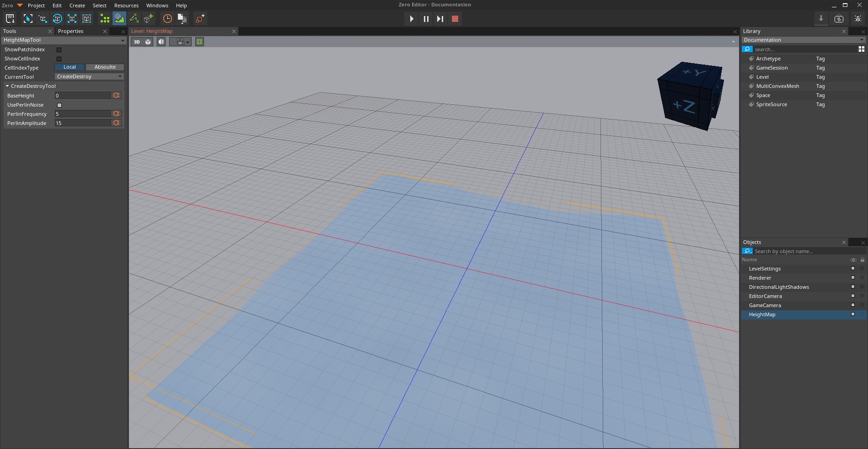Viewport: 868px width, 449px height.
Task: Select the highlighted height map tool
Action: pos(119,19)
